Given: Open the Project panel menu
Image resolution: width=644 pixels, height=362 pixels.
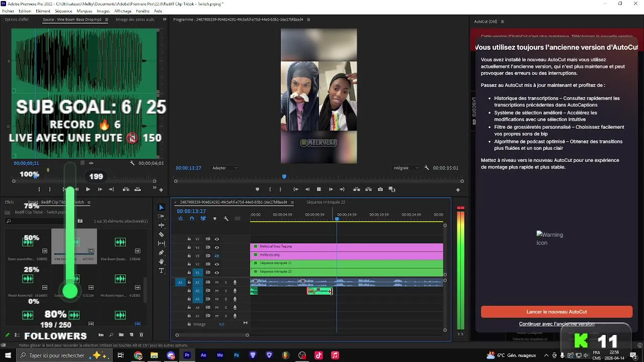Looking at the screenshot, I should click(89, 202).
